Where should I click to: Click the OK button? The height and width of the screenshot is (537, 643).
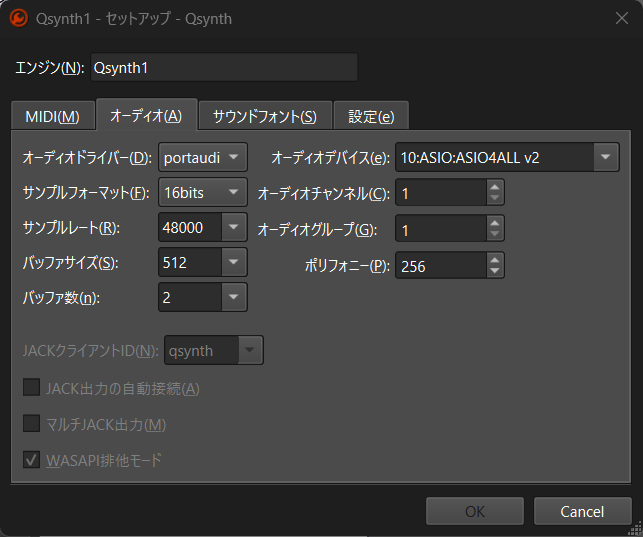tap(475, 511)
